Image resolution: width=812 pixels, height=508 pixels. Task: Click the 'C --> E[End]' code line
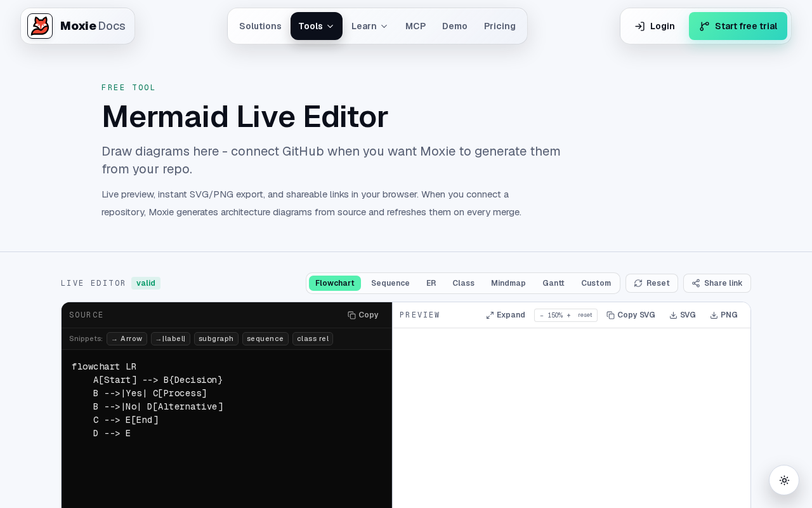[x=126, y=420]
